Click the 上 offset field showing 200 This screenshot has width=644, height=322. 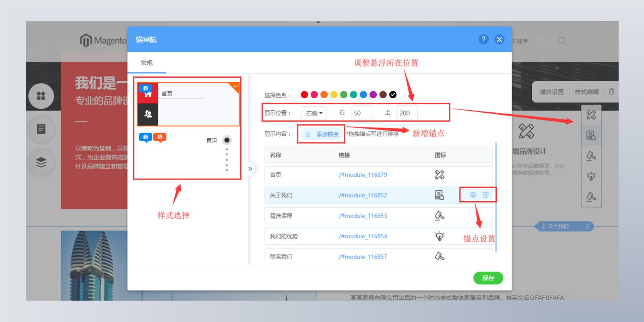click(407, 113)
